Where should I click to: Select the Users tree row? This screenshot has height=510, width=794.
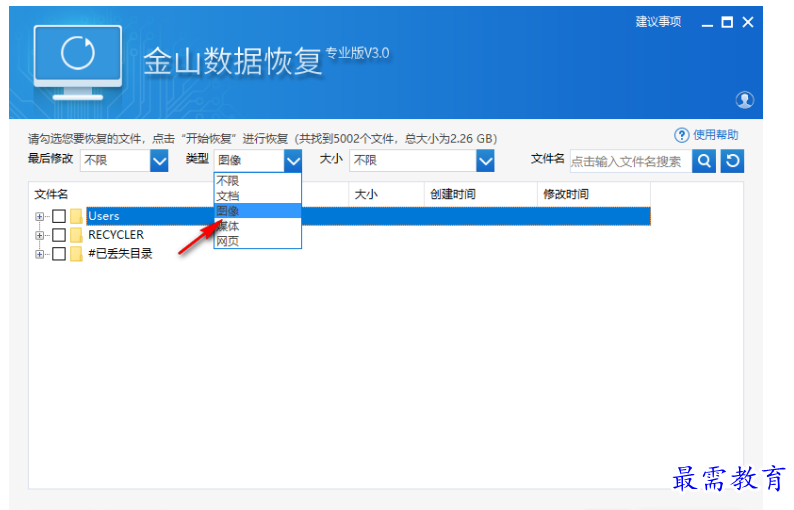coord(368,216)
